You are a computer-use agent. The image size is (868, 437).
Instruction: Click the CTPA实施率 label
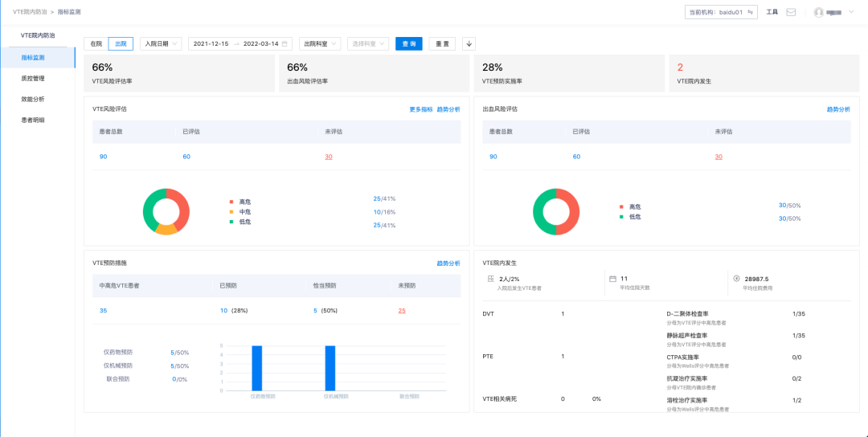click(x=684, y=357)
